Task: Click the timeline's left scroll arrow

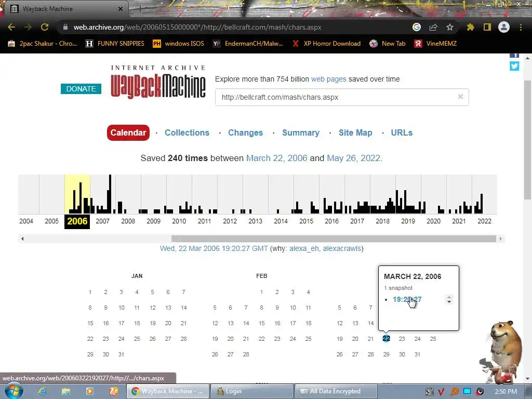Action: click(22, 239)
